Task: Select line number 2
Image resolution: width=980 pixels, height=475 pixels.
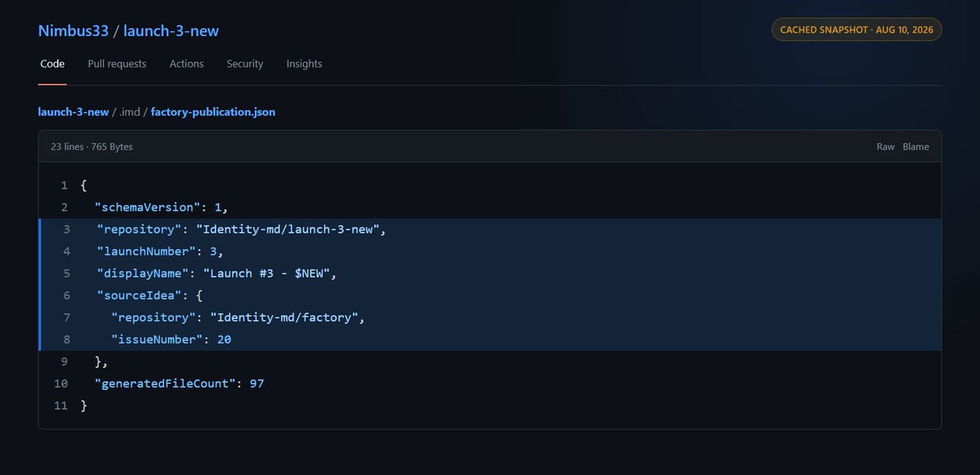Action: (65, 207)
